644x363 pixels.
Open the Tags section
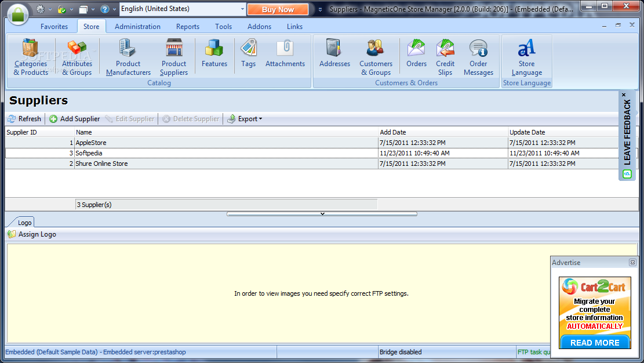click(249, 53)
